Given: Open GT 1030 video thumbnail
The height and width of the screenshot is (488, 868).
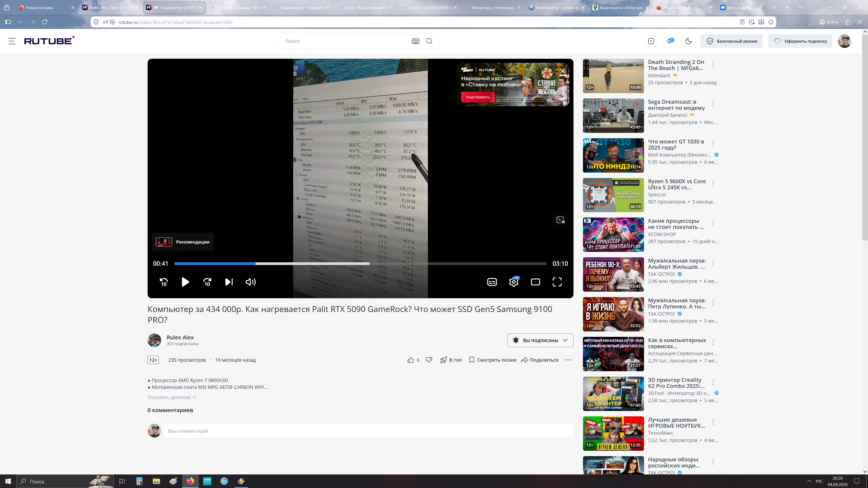Looking at the screenshot, I should (613, 155).
